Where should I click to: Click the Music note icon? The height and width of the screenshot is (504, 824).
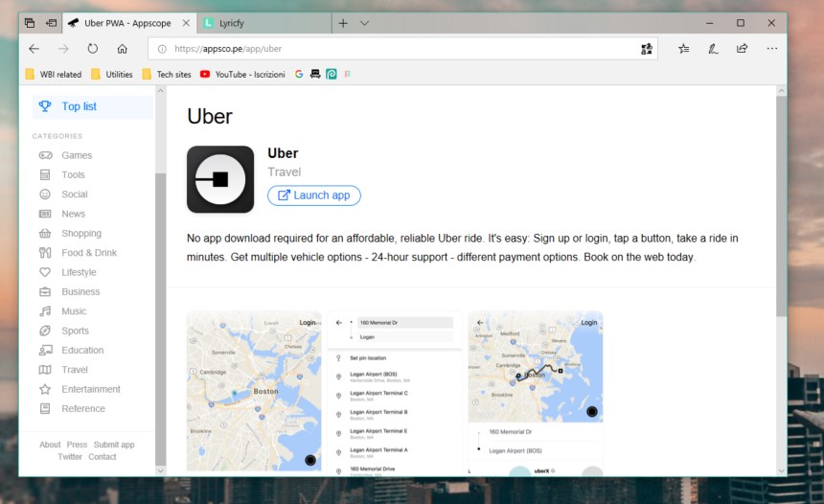(45, 311)
